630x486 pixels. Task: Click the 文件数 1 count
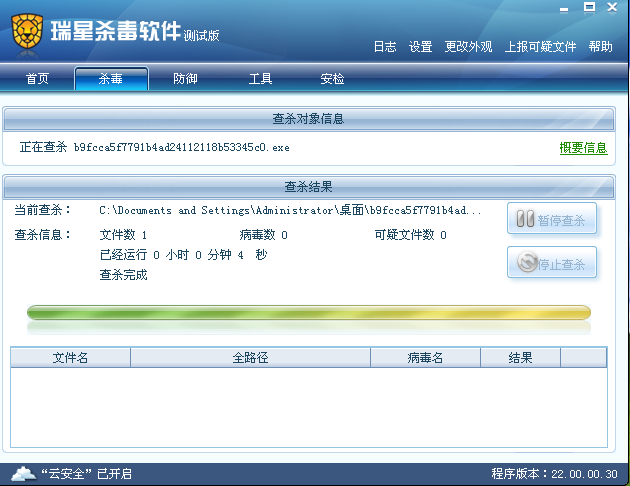click(123, 235)
